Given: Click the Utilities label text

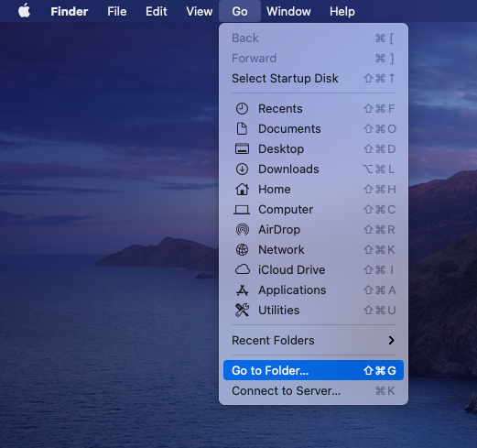Looking at the screenshot, I should (x=279, y=311).
